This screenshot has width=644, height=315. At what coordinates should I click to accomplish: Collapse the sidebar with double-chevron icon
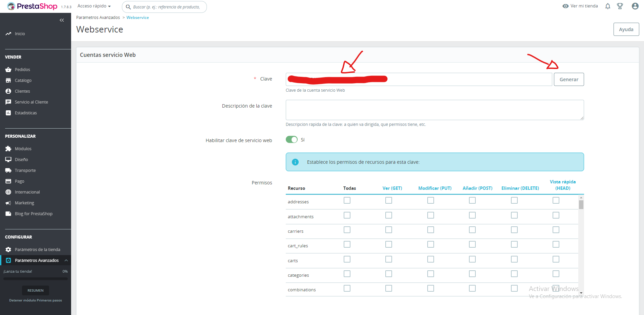pyautogui.click(x=62, y=20)
